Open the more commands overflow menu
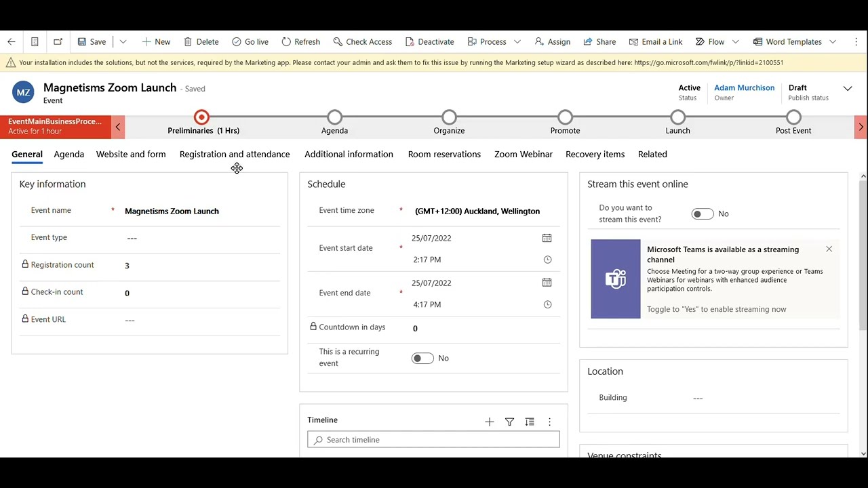Screen dimensions: 868x488 click(856, 42)
